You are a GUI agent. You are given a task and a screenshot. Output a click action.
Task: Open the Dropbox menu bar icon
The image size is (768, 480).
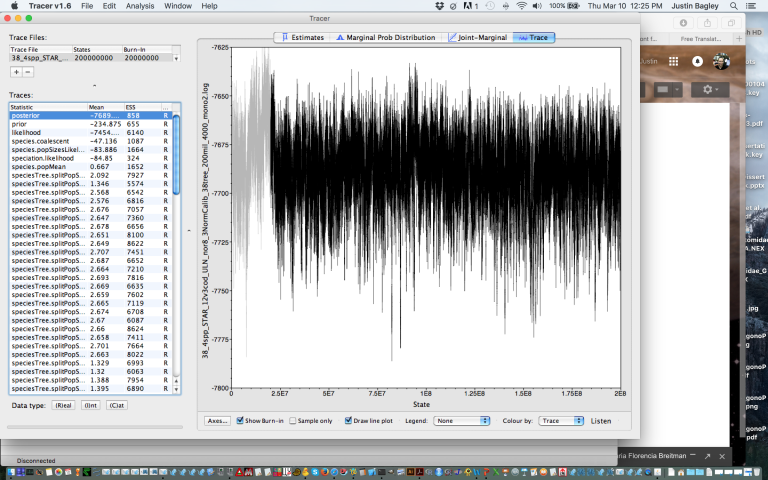coord(439,6)
